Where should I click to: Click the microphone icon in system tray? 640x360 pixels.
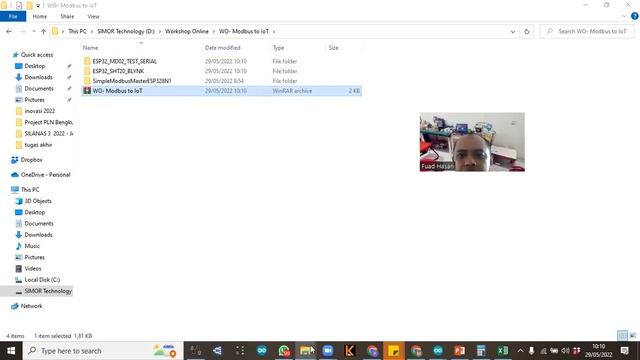[531, 351]
